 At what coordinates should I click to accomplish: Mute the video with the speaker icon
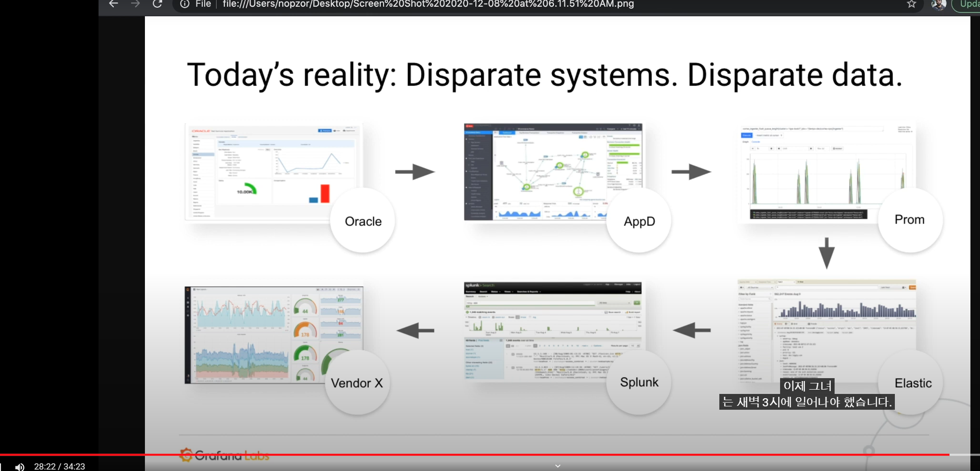tap(20, 467)
